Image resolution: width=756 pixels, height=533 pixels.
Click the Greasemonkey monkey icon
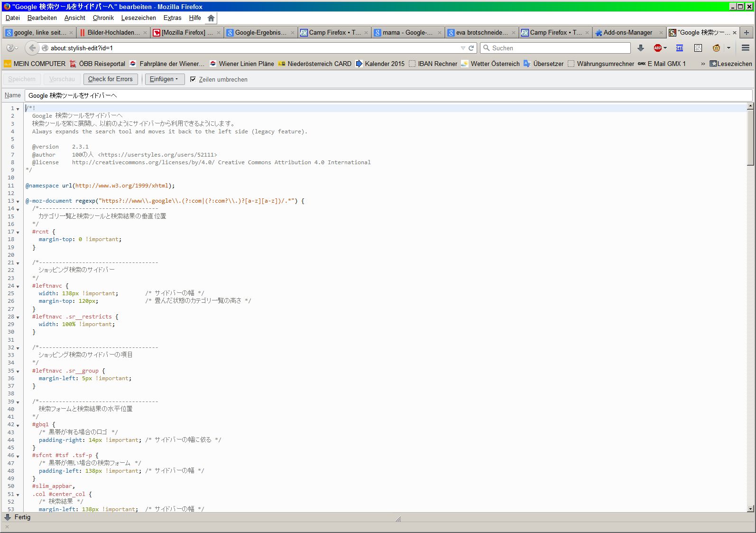pos(716,48)
